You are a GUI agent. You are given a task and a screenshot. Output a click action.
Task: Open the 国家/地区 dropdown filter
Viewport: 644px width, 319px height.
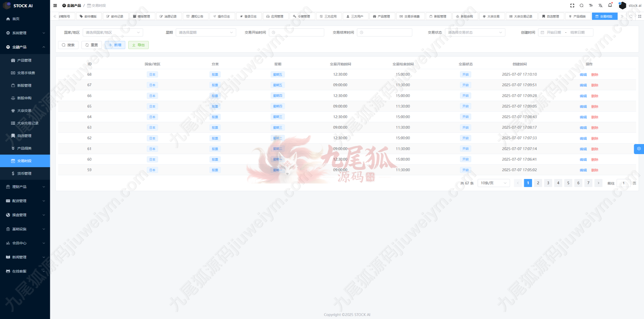point(113,32)
